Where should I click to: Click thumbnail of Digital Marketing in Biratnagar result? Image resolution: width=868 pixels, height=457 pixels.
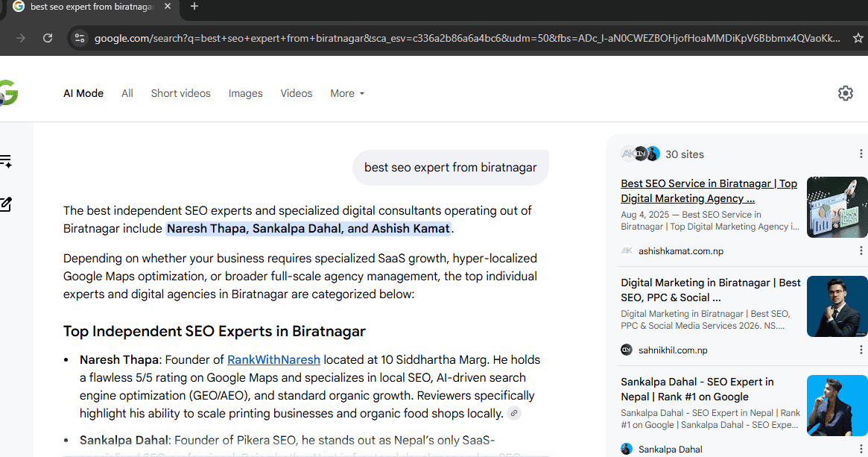(837, 306)
